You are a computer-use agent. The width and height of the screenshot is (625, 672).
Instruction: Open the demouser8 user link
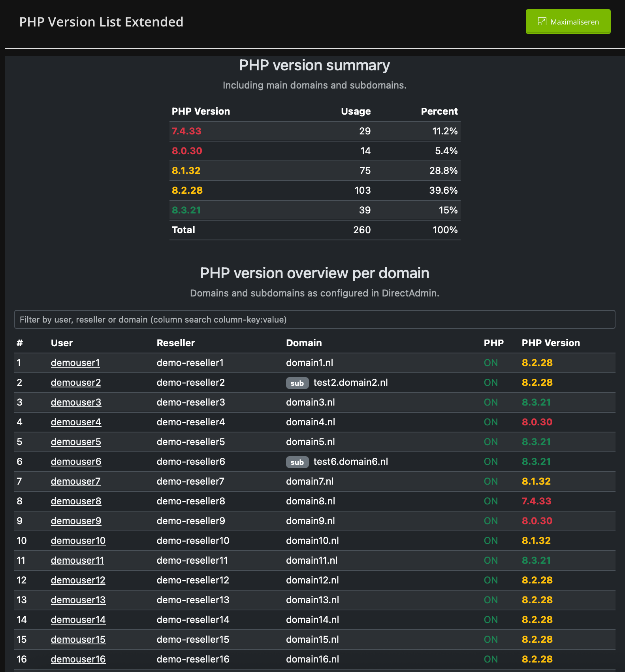click(76, 501)
